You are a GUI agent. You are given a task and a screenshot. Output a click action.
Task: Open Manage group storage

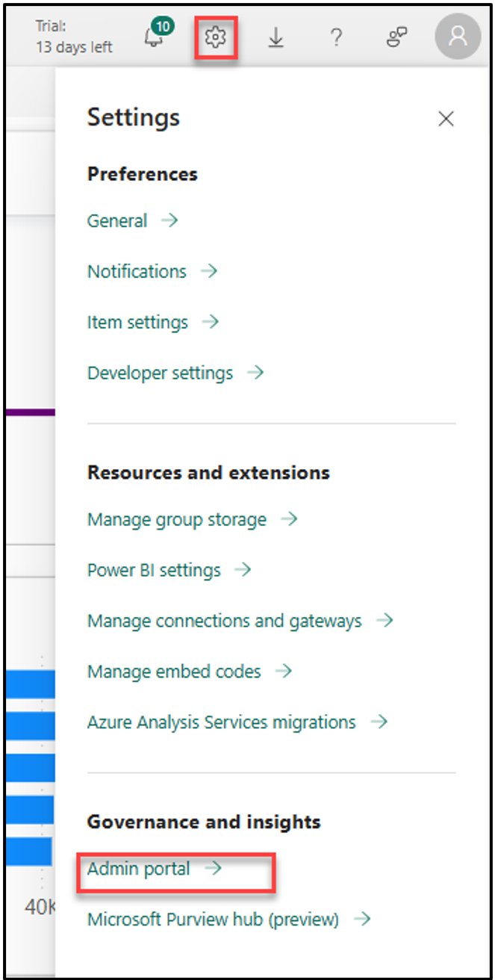click(193, 519)
